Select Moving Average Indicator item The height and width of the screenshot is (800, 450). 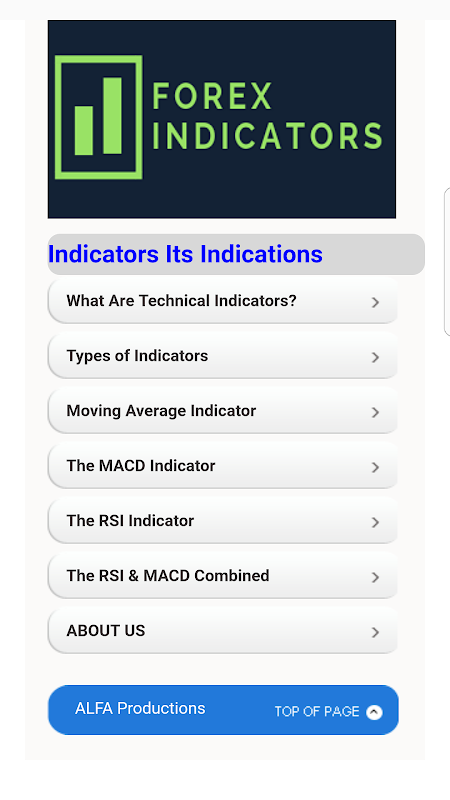223,411
